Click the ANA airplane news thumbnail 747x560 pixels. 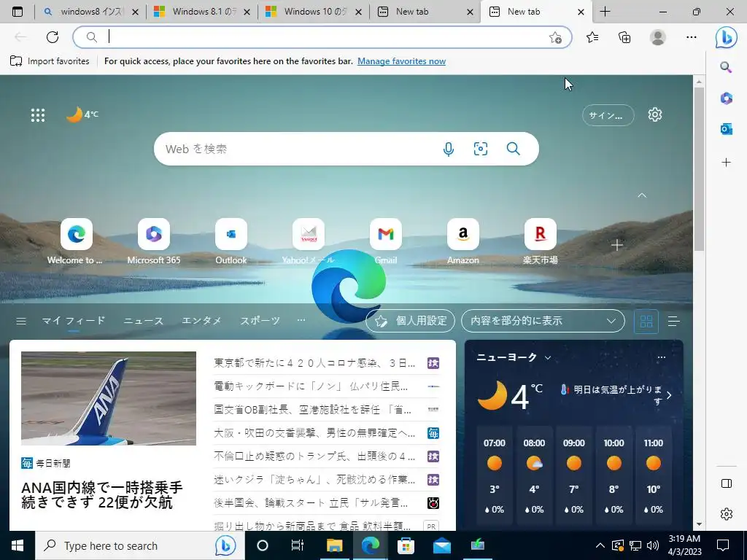pos(109,399)
